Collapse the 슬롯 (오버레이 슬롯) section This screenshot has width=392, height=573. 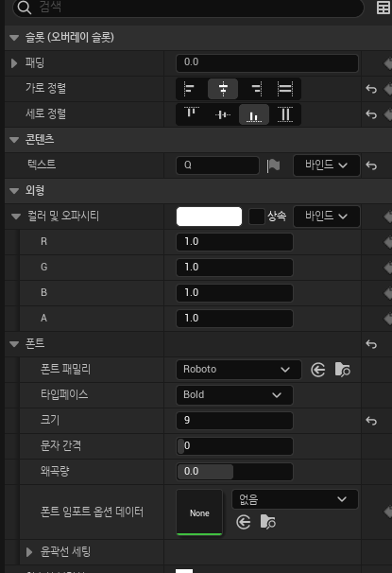point(14,37)
